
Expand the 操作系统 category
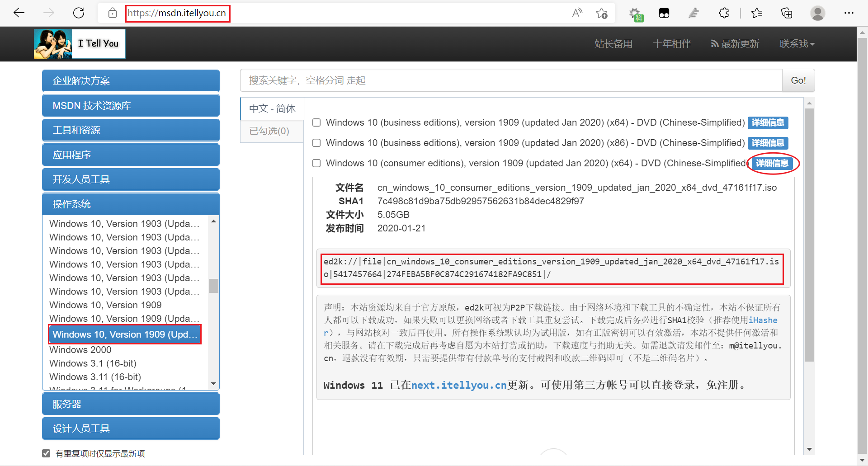click(x=131, y=204)
